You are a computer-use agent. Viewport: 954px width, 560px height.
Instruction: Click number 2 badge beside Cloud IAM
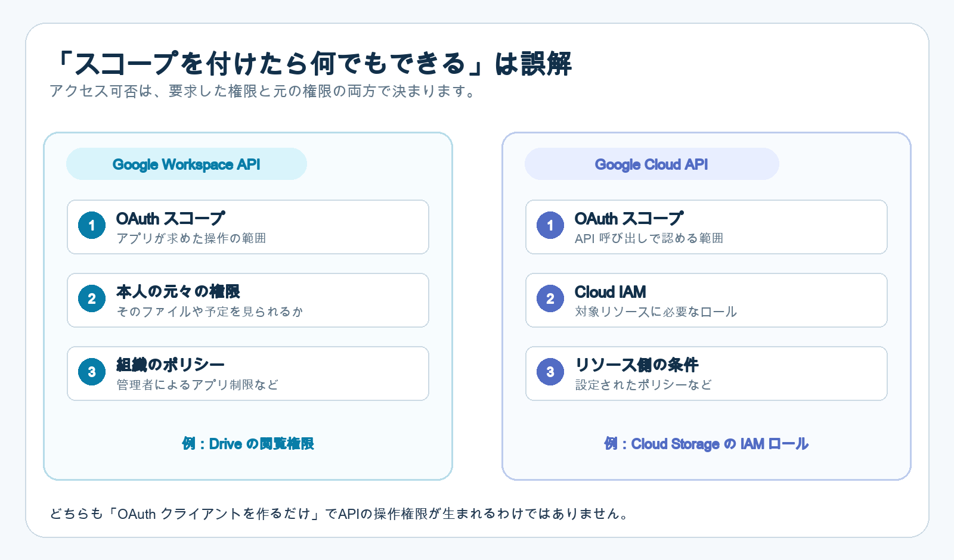(550, 298)
